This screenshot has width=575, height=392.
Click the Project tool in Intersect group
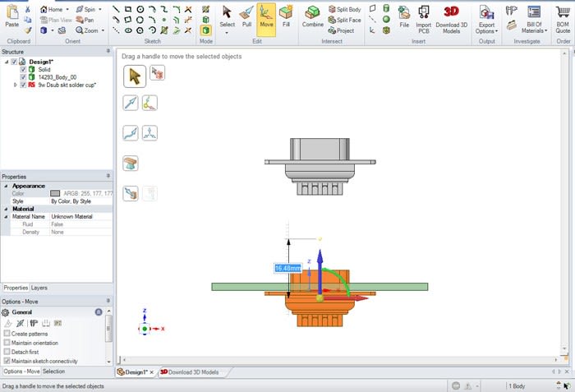tap(342, 31)
